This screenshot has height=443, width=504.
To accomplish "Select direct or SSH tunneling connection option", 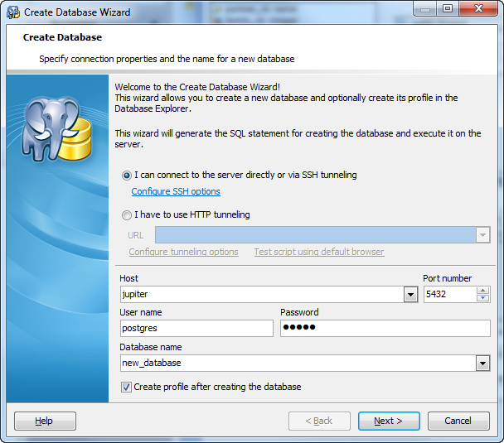I will point(127,176).
